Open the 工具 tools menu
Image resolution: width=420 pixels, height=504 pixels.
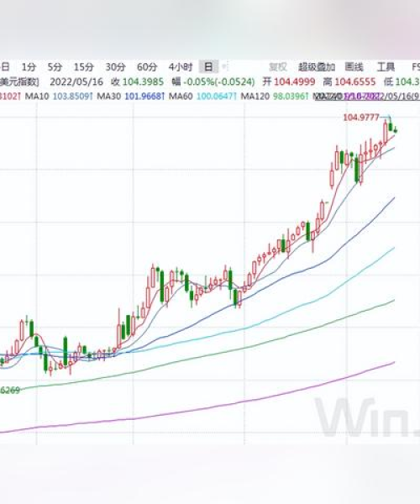pos(386,67)
